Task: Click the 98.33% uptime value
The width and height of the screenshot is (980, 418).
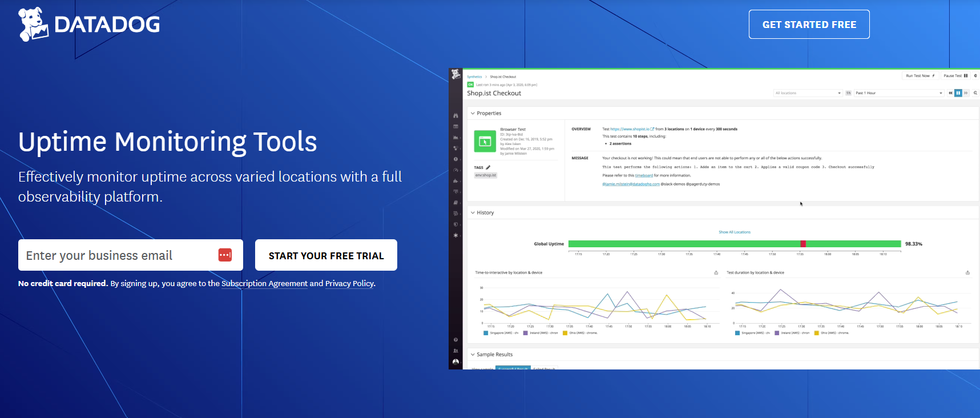Action: click(913, 244)
